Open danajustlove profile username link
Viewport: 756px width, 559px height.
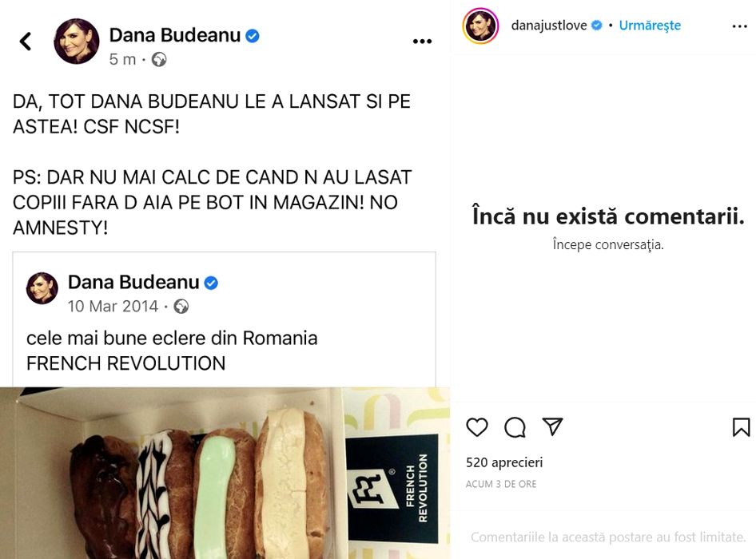[x=549, y=25]
